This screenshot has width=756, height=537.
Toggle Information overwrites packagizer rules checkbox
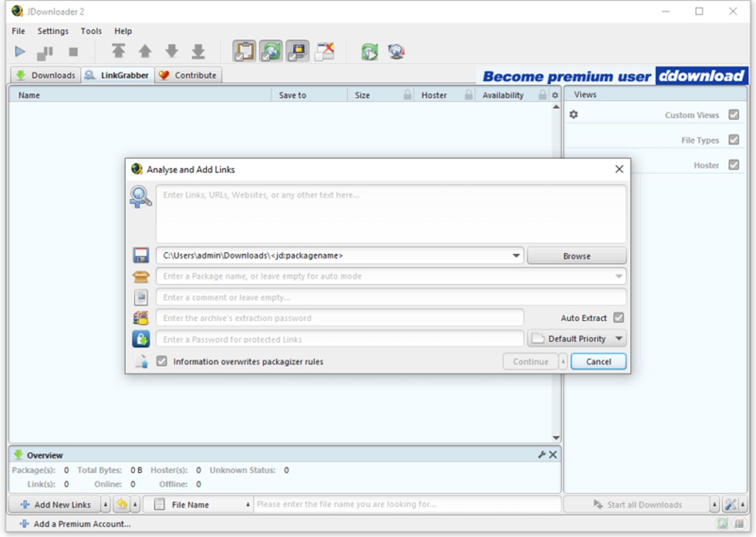coord(162,361)
